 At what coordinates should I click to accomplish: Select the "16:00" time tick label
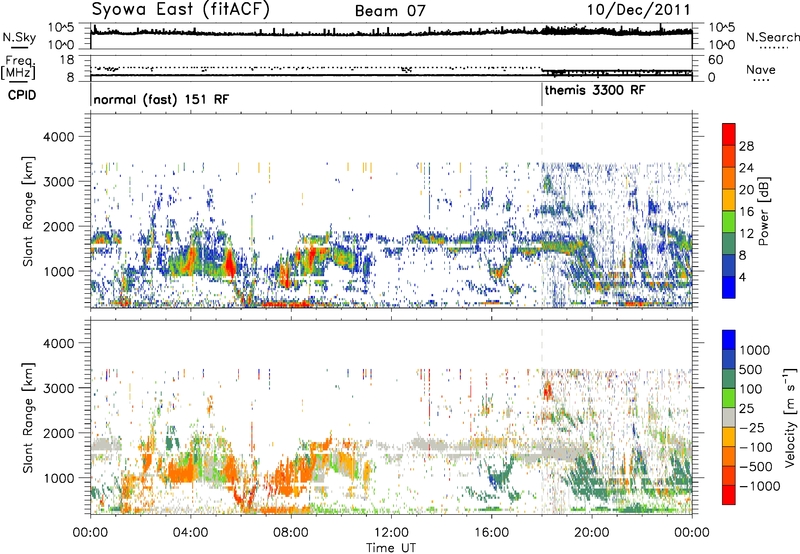(x=491, y=533)
